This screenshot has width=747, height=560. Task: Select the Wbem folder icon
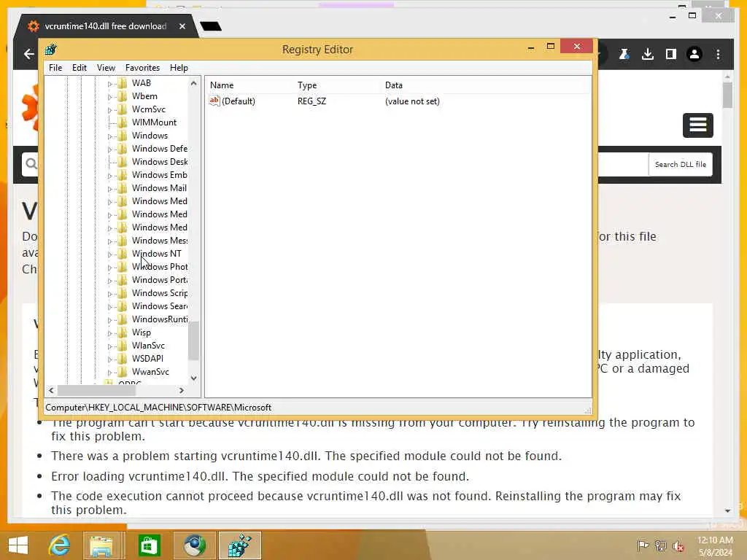[x=123, y=96]
